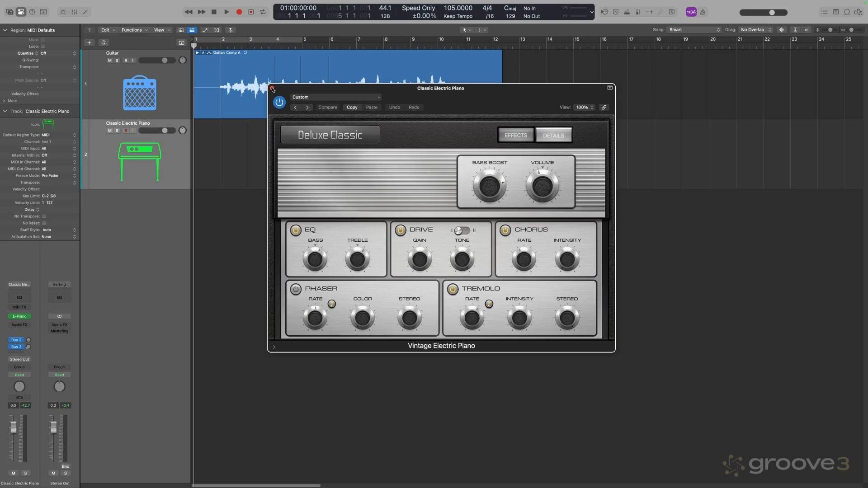868x488 pixels.
Task: Open the List Editors icon
Action: coord(824,12)
